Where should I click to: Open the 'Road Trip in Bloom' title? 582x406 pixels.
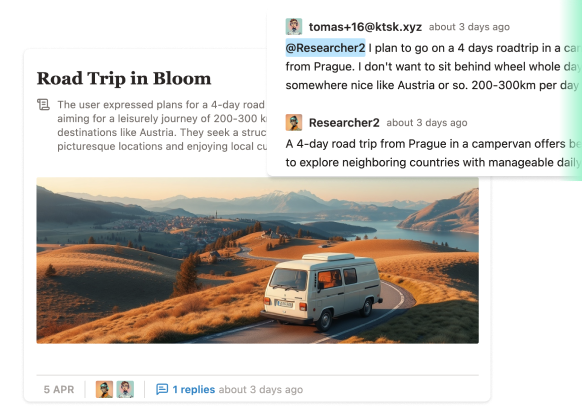(124, 78)
